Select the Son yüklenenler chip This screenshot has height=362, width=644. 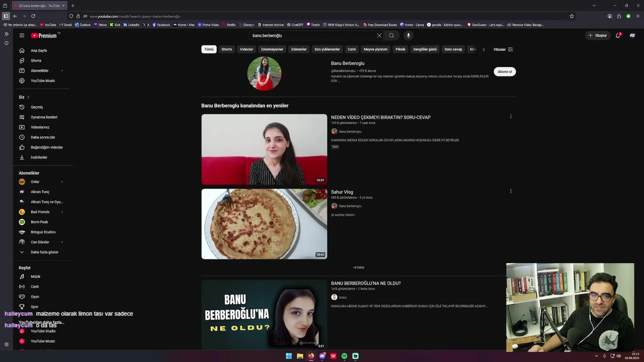click(327, 49)
